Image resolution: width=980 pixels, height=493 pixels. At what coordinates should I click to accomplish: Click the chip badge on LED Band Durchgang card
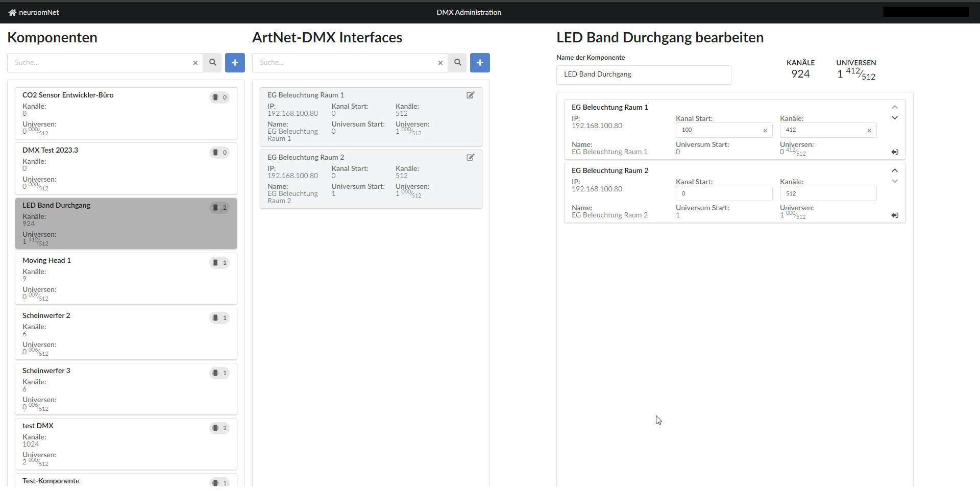pyautogui.click(x=219, y=207)
